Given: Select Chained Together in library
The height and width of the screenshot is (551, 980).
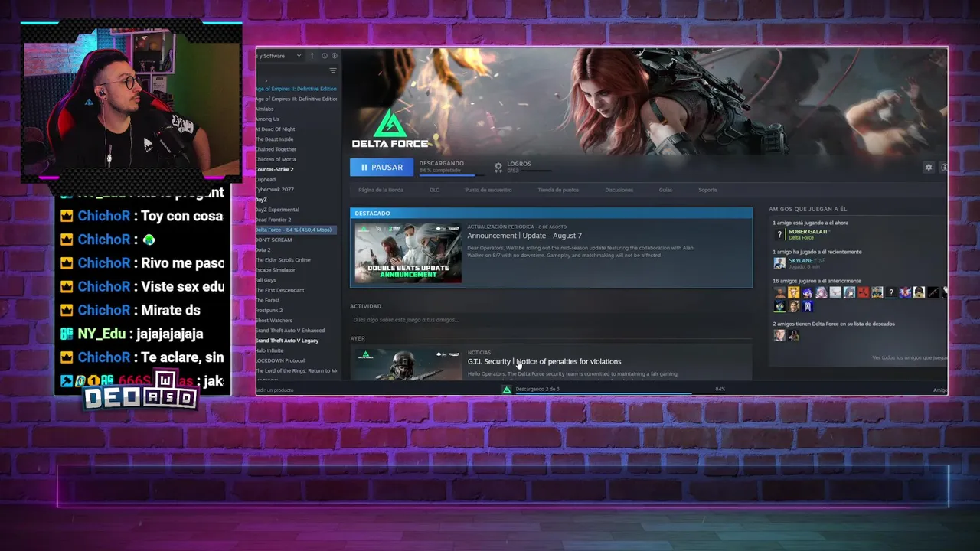Looking at the screenshot, I should 276,149.
